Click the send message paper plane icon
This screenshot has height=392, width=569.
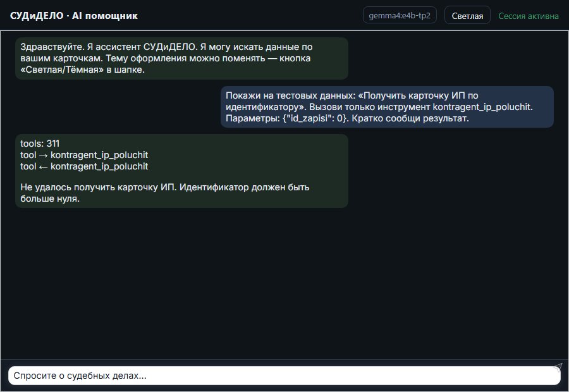tap(558, 367)
